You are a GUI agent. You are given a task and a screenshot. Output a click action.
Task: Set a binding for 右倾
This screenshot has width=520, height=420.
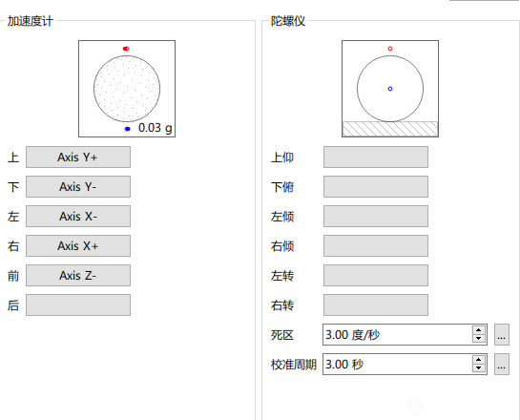pos(376,245)
